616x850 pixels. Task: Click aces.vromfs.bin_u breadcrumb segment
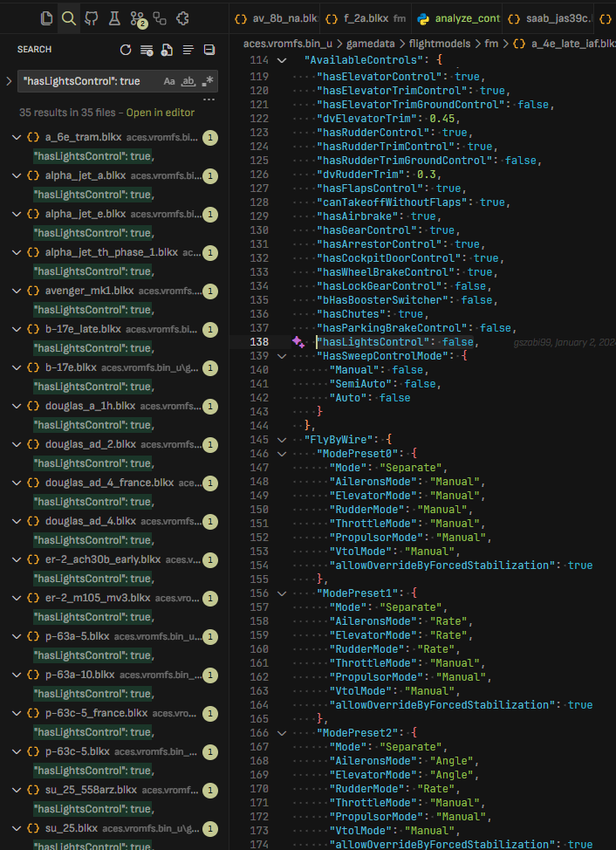click(x=288, y=43)
